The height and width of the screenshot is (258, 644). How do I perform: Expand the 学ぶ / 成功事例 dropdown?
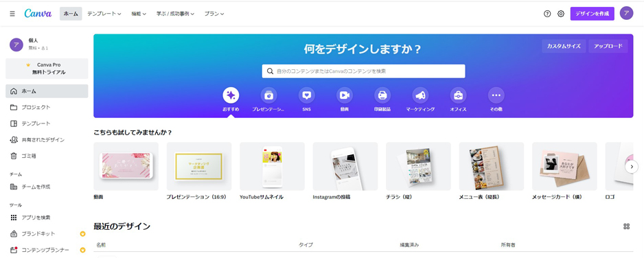[175, 14]
